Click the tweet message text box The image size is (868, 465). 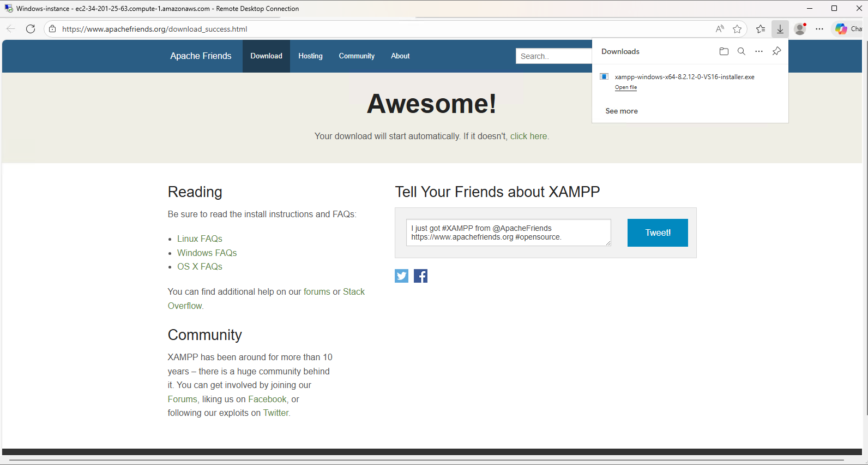[x=508, y=233]
